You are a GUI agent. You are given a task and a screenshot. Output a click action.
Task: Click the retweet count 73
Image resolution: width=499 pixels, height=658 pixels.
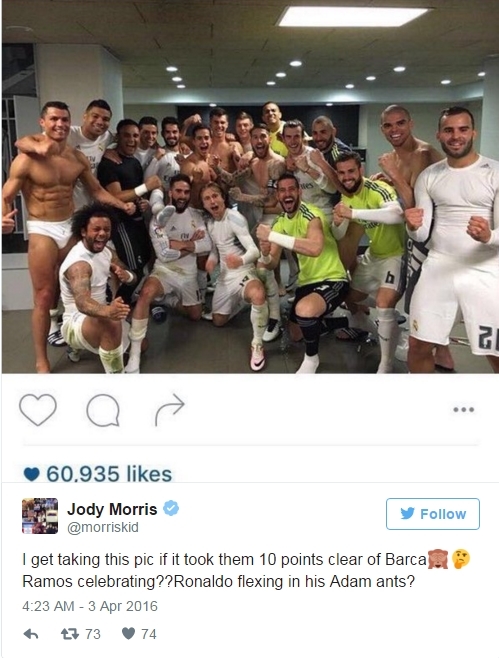[x=93, y=634]
